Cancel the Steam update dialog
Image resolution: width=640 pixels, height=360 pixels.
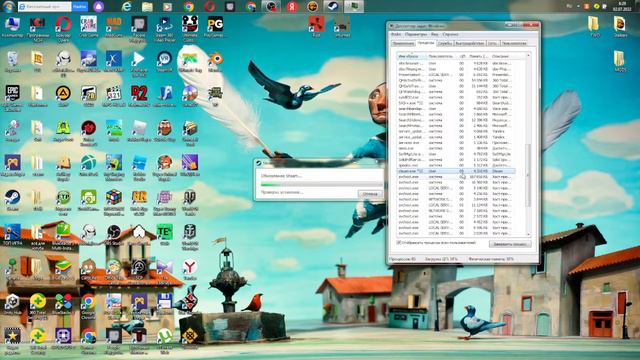(x=370, y=194)
